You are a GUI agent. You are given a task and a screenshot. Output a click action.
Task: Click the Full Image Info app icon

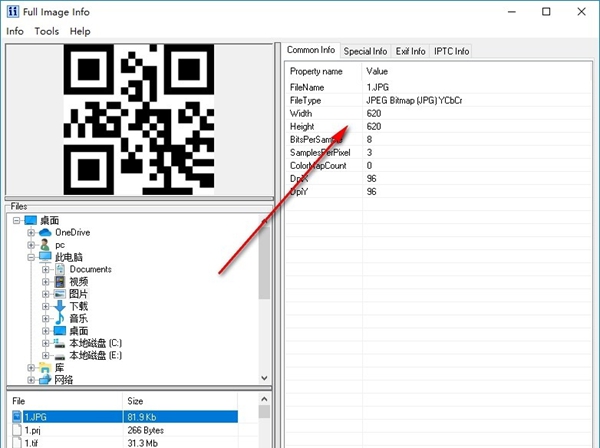point(12,11)
